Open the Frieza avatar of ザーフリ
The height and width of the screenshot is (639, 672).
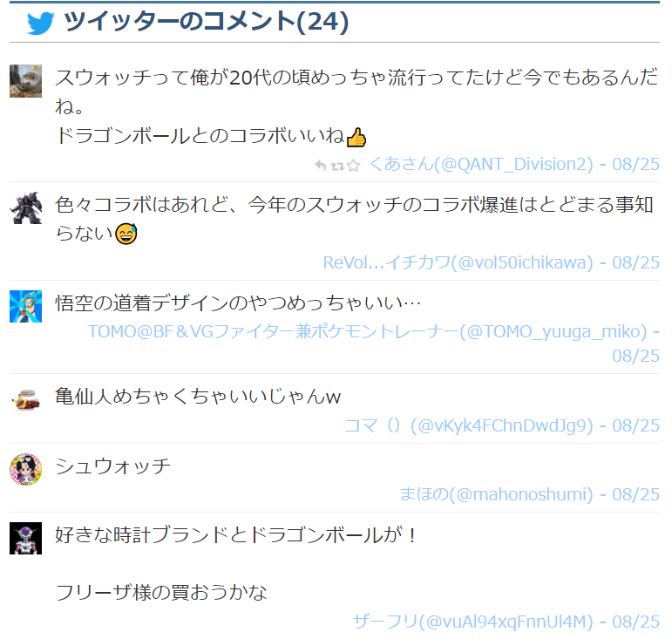tap(26, 538)
